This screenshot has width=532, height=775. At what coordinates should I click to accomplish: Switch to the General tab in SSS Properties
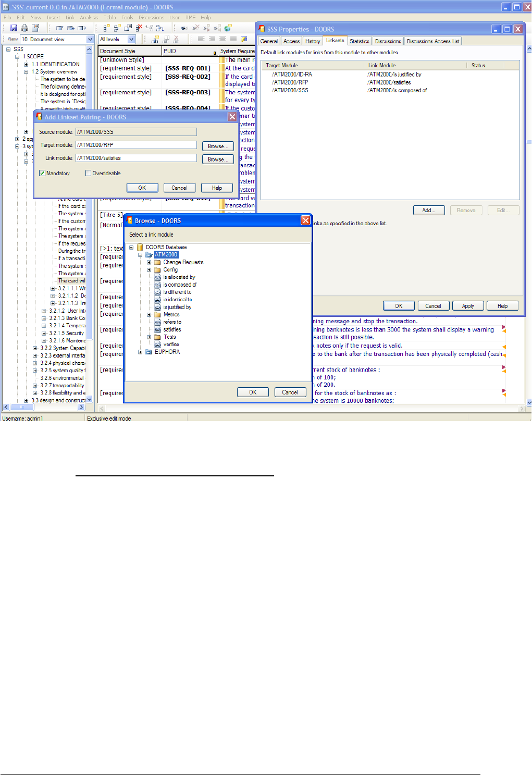point(269,41)
